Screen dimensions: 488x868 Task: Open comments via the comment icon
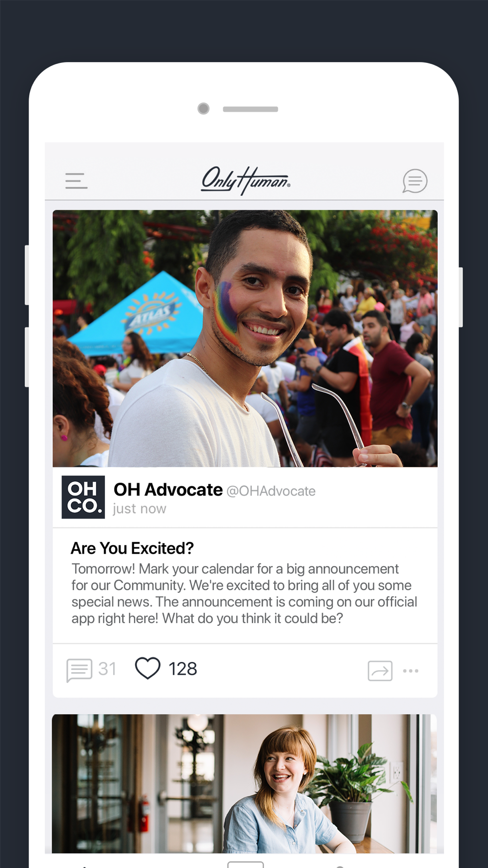coord(79,670)
